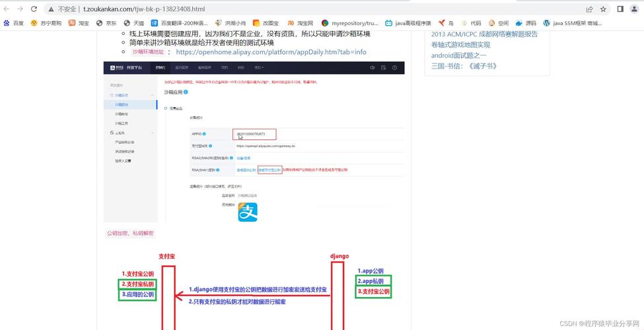Open the 源码 bookmark
Viewport: 644px width, 330px height.
(x=526, y=23)
